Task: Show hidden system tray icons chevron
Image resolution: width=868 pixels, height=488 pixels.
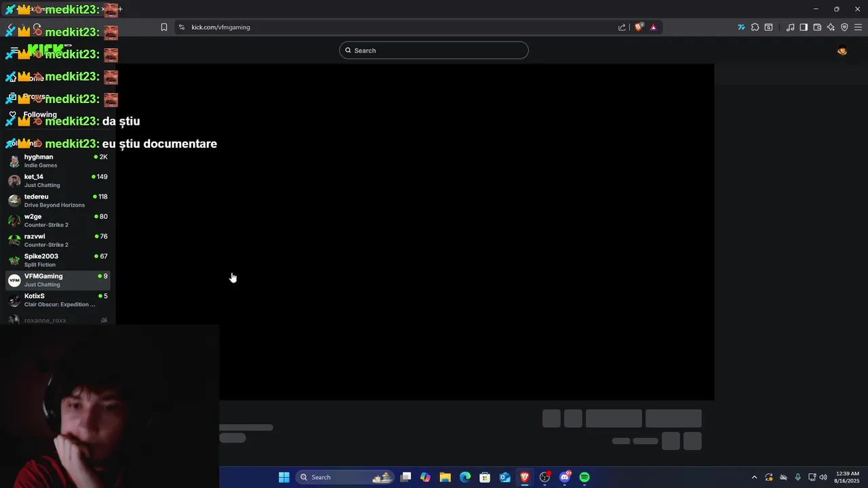Action: 754,477
